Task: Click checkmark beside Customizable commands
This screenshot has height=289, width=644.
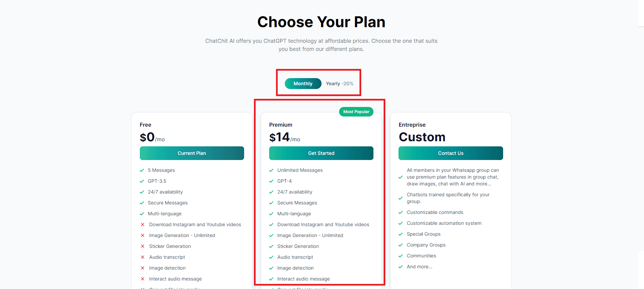Action: [401, 213]
